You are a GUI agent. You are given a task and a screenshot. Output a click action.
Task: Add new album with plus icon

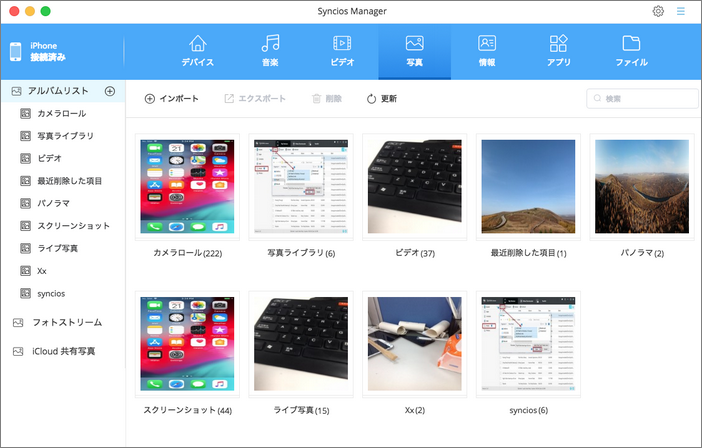110,91
